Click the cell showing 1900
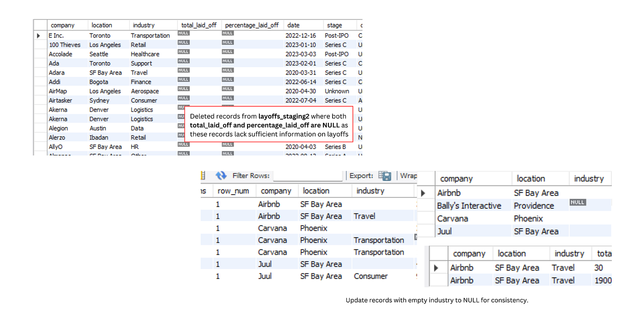The image size is (644, 322). coord(603,280)
